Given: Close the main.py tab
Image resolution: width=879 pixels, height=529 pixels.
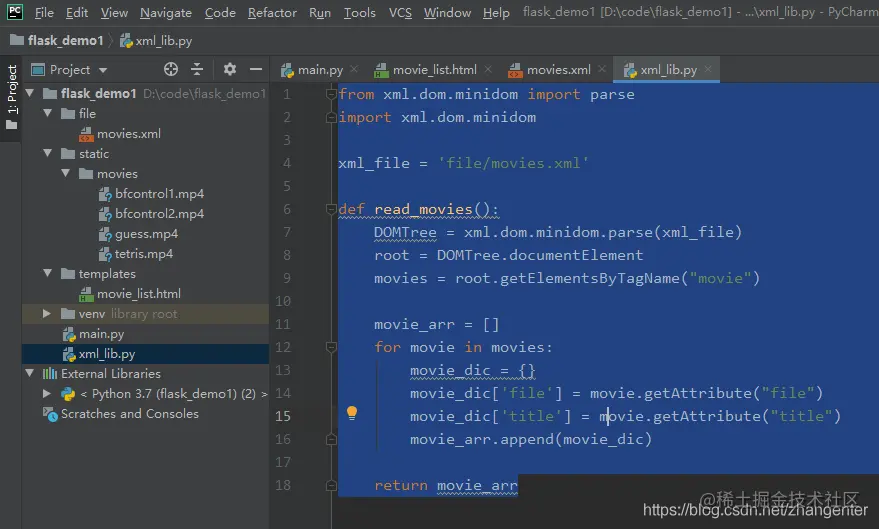Looking at the screenshot, I should tap(354, 69).
